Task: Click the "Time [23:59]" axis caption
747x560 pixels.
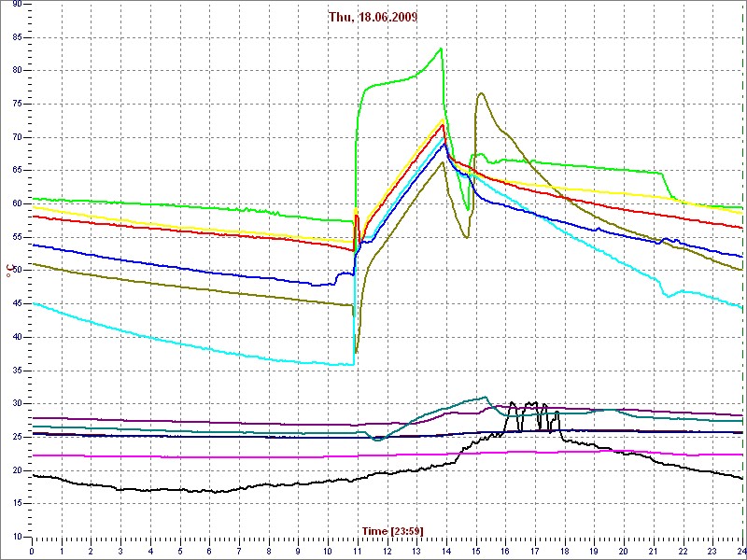Action: pos(392,531)
